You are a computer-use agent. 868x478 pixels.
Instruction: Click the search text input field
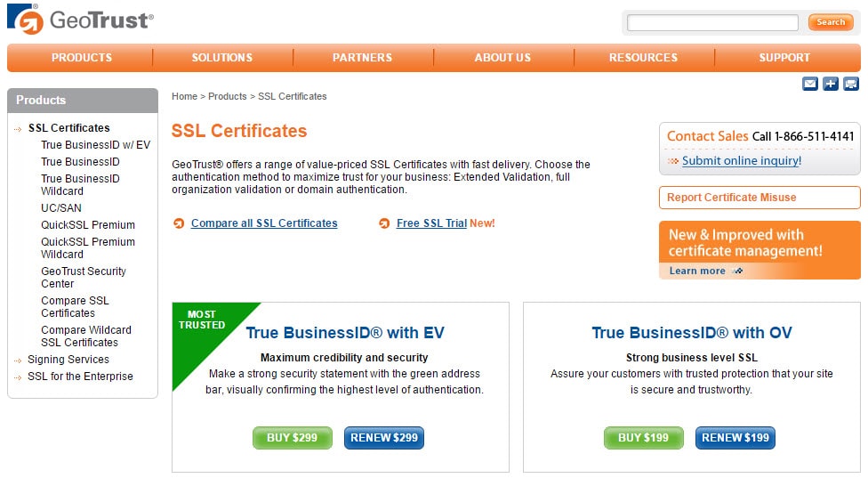(x=712, y=22)
